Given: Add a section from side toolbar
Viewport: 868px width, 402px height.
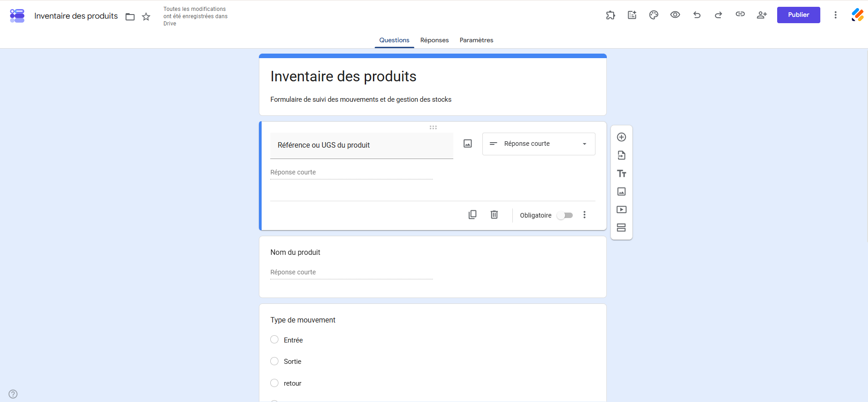Looking at the screenshot, I should 621,228.
